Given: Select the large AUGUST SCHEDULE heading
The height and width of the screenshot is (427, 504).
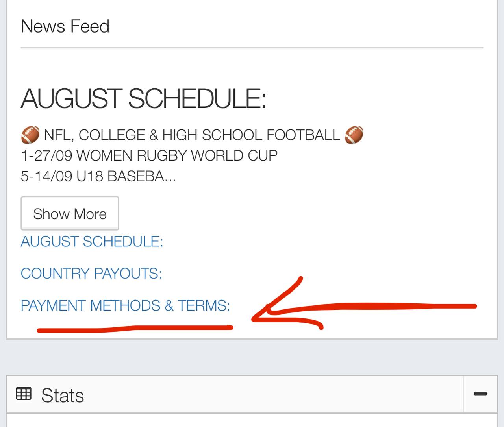Looking at the screenshot, I should click(x=143, y=98).
